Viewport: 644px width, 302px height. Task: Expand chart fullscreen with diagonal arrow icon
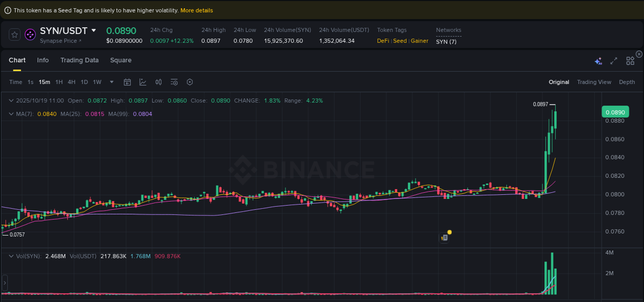614,60
